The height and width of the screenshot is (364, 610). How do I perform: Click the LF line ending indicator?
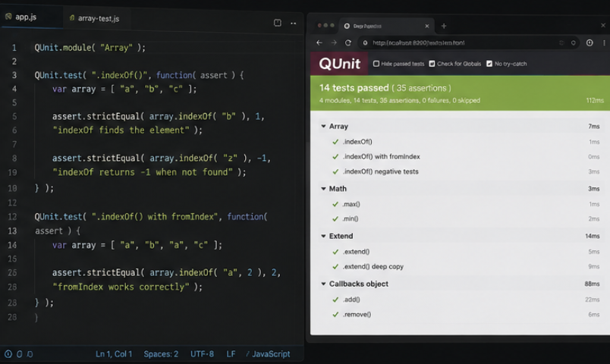point(231,354)
